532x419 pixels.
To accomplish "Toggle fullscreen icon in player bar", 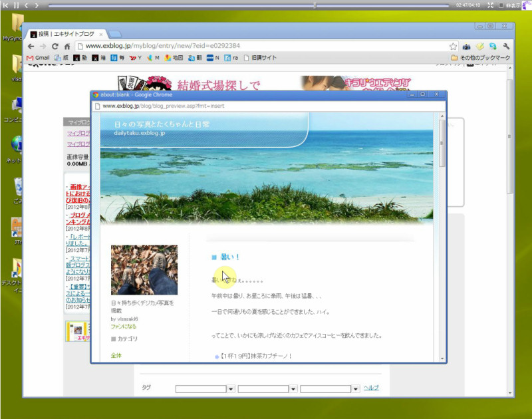I will [490, 5].
